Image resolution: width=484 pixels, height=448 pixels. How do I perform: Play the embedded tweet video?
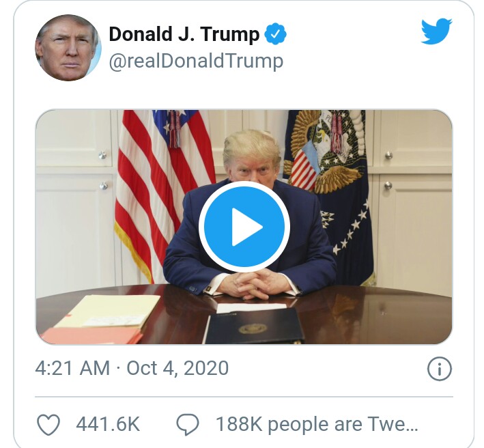pos(244,227)
